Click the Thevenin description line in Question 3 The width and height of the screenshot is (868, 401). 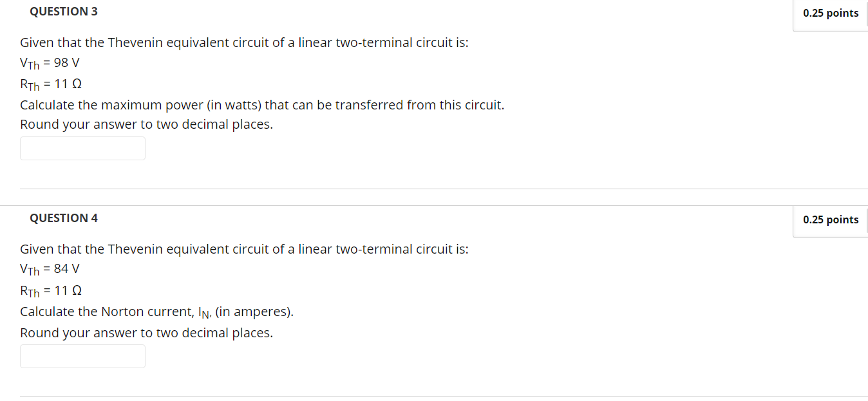pos(244,42)
